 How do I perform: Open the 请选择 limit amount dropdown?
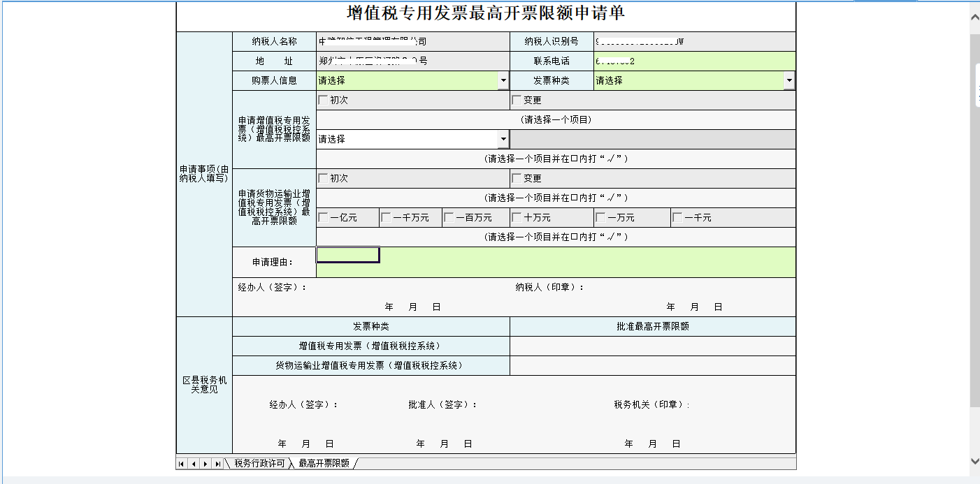(x=503, y=138)
